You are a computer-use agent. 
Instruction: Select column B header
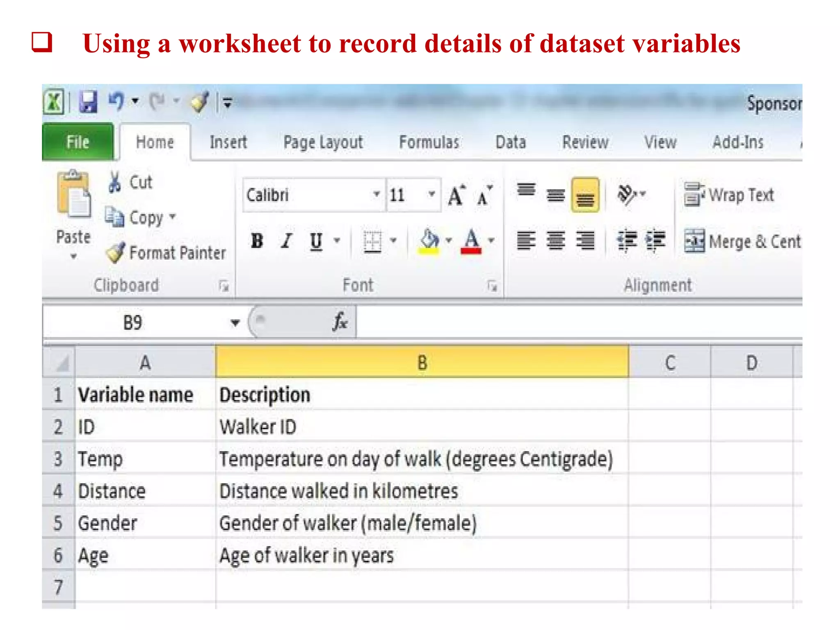coord(422,363)
